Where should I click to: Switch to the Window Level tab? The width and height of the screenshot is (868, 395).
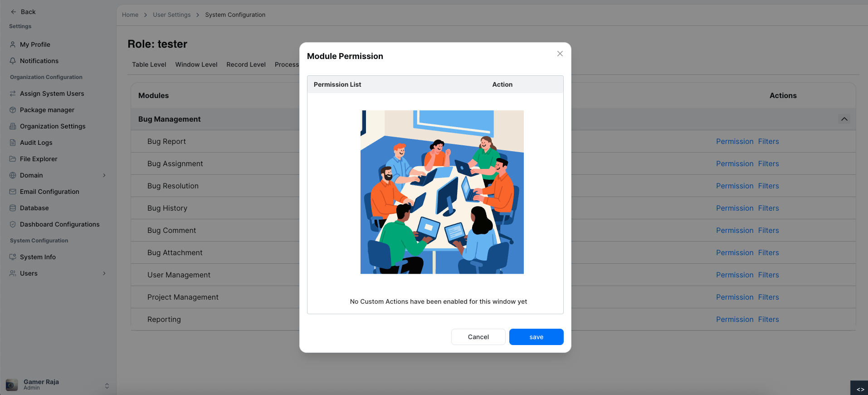(196, 64)
